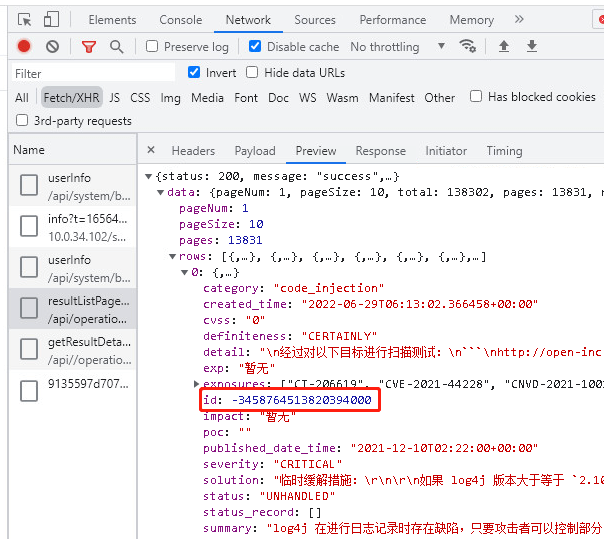Switch to the Console tab
Viewport: 604px width, 539px height.
[x=181, y=20]
